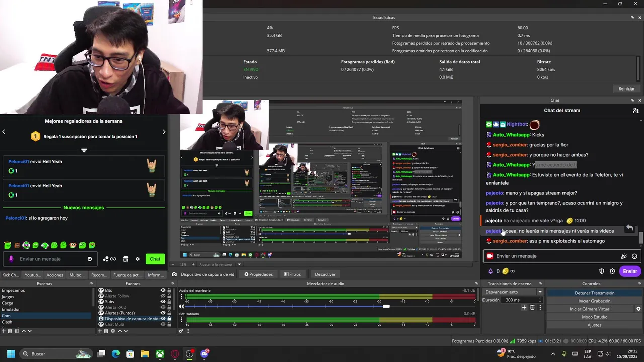Remove selected scene with trash icon
Image resolution: width=644 pixels, height=362 pixels.
click(10, 331)
